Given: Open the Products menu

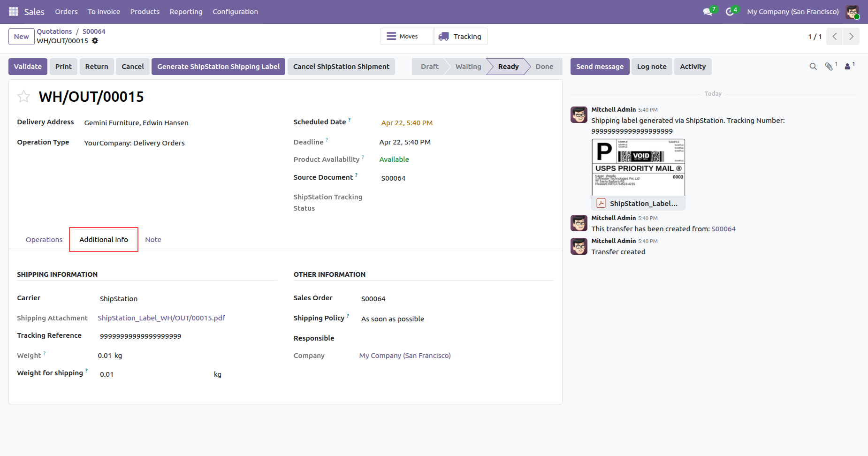Looking at the screenshot, I should (145, 12).
